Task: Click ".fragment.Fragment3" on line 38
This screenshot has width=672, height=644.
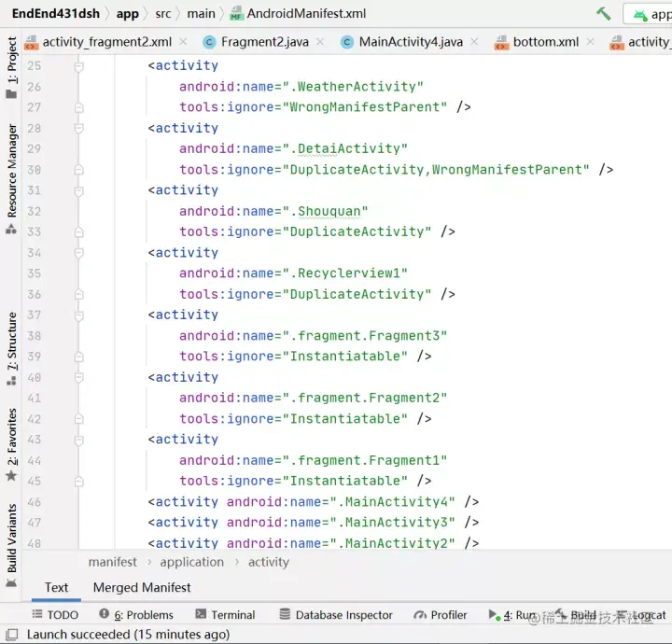Action: coord(365,336)
